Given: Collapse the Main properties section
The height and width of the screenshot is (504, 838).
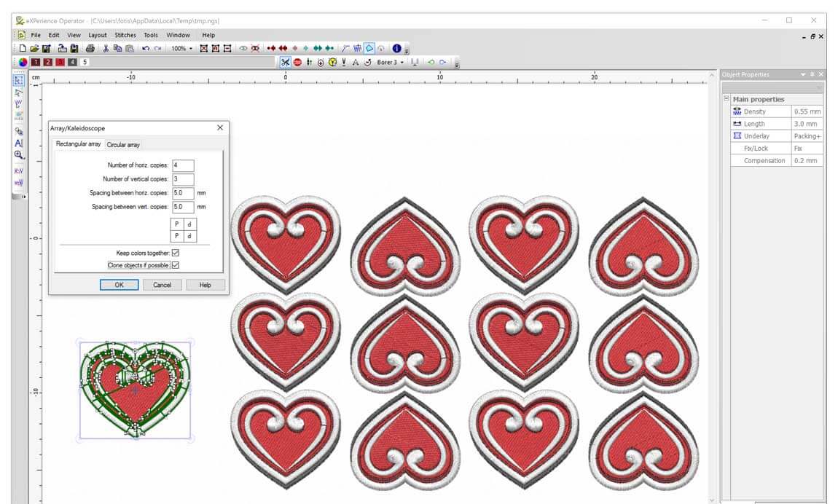Looking at the screenshot, I should (726, 99).
